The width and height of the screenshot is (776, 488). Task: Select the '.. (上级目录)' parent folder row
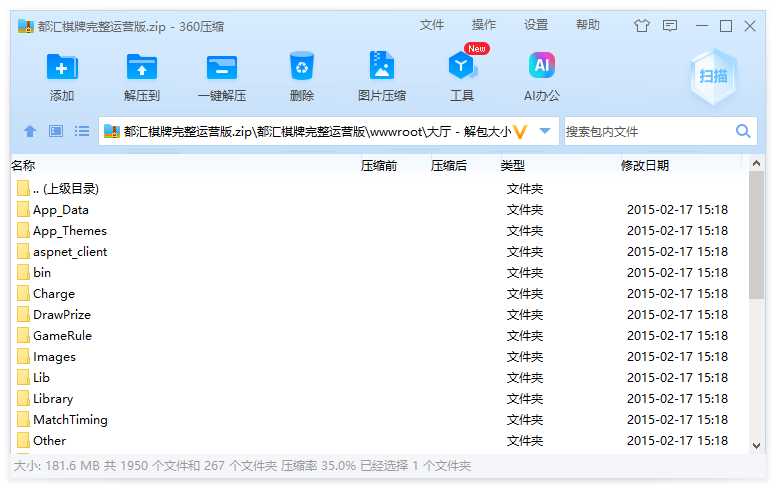pyautogui.click(x=379, y=189)
